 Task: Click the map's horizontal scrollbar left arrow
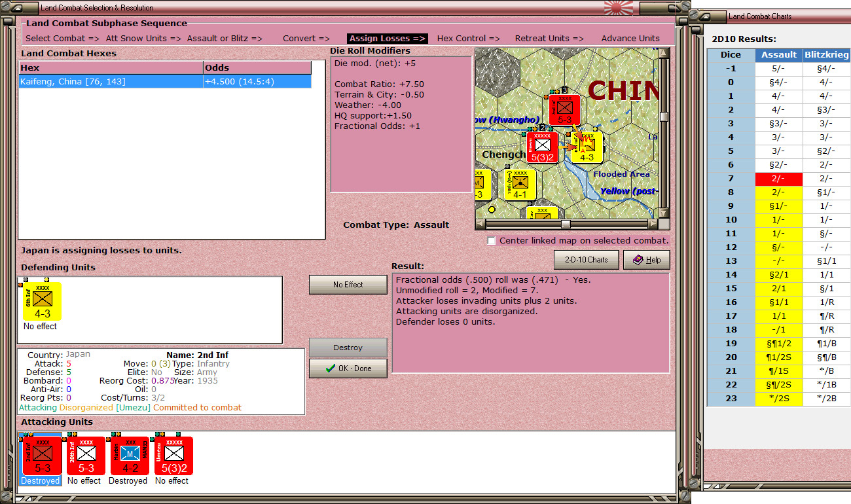tap(480, 224)
